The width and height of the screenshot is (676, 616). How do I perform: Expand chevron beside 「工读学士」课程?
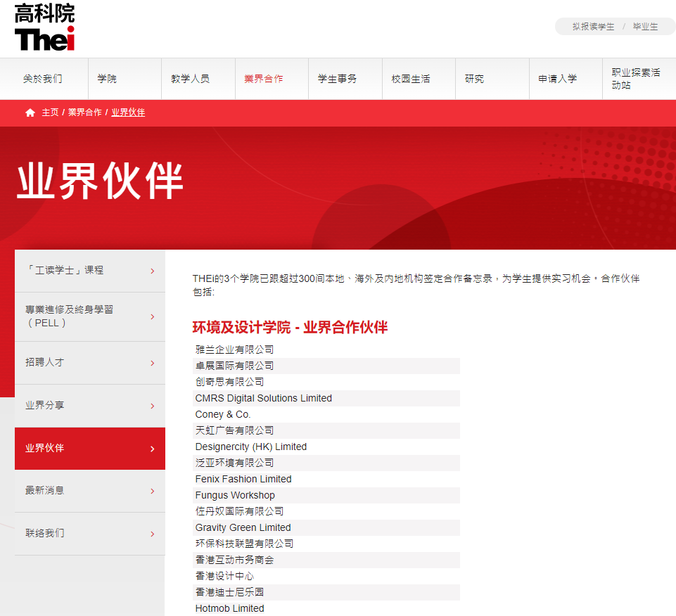153,271
